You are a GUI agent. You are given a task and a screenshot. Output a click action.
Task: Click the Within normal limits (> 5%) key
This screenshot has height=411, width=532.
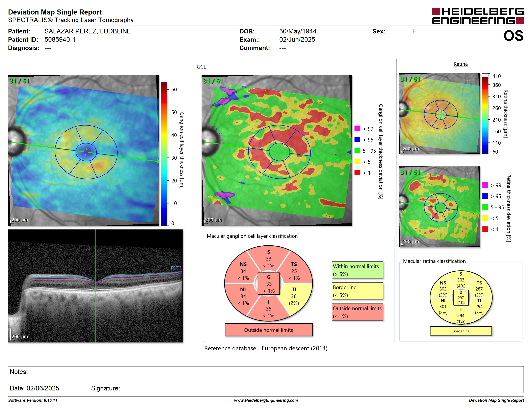(x=357, y=270)
